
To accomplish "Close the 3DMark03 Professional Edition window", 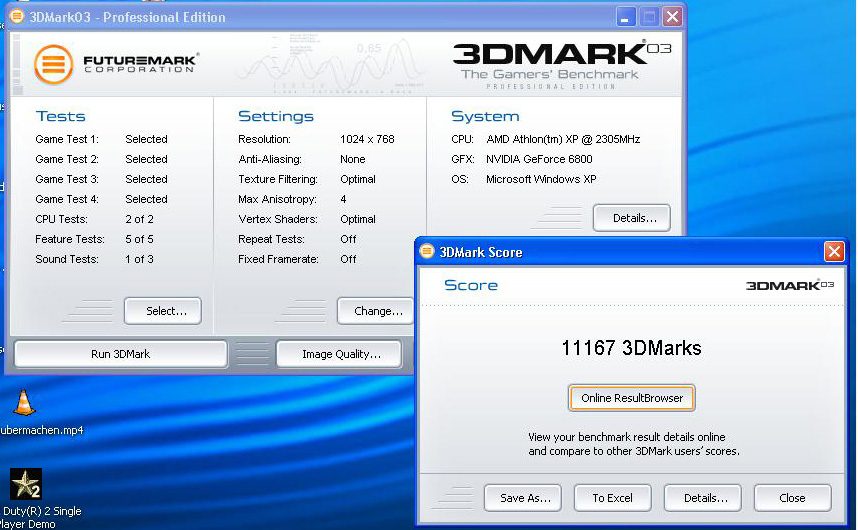I will (673, 17).
